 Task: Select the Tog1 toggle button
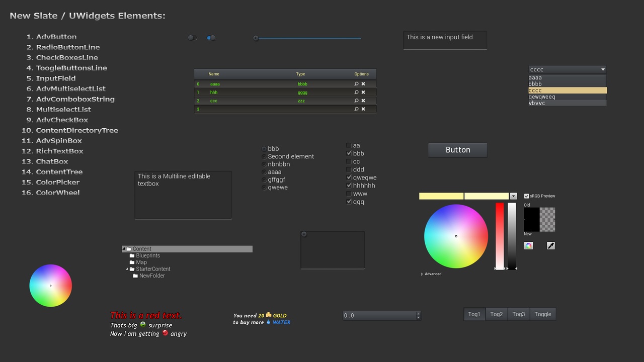pyautogui.click(x=474, y=314)
